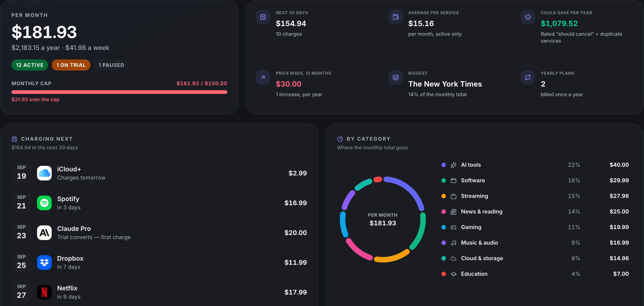Click the Education $7.00 amount
This screenshot has width=644, height=306.
point(621,274)
